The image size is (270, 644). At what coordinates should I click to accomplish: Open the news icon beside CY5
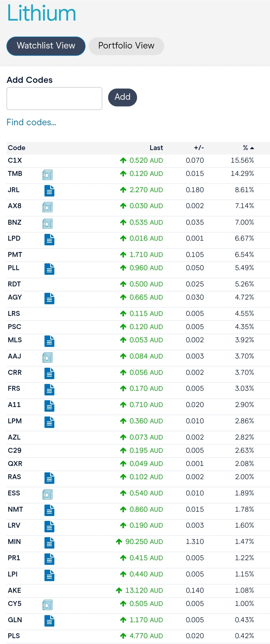pyautogui.click(x=48, y=605)
